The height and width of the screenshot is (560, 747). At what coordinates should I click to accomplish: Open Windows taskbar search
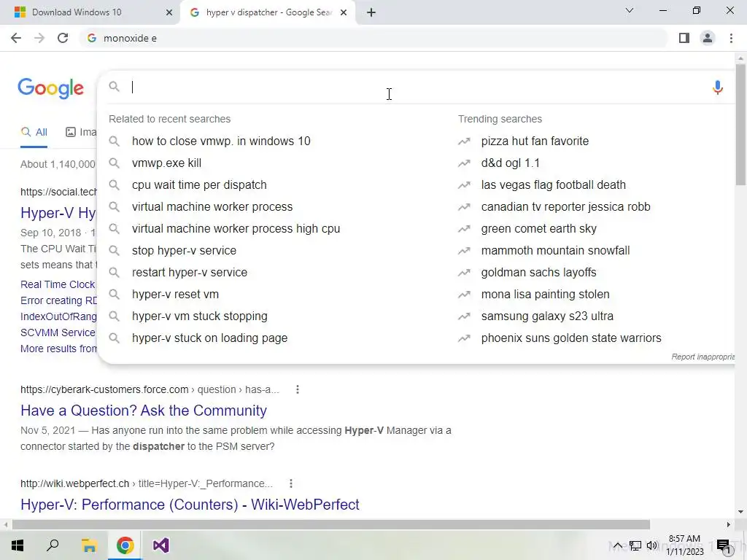pyautogui.click(x=53, y=545)
